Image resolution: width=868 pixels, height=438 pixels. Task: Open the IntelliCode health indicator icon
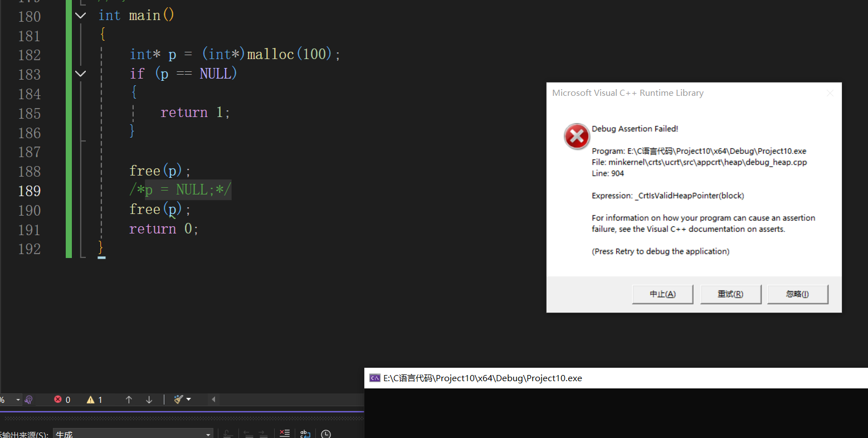point(29,400)
